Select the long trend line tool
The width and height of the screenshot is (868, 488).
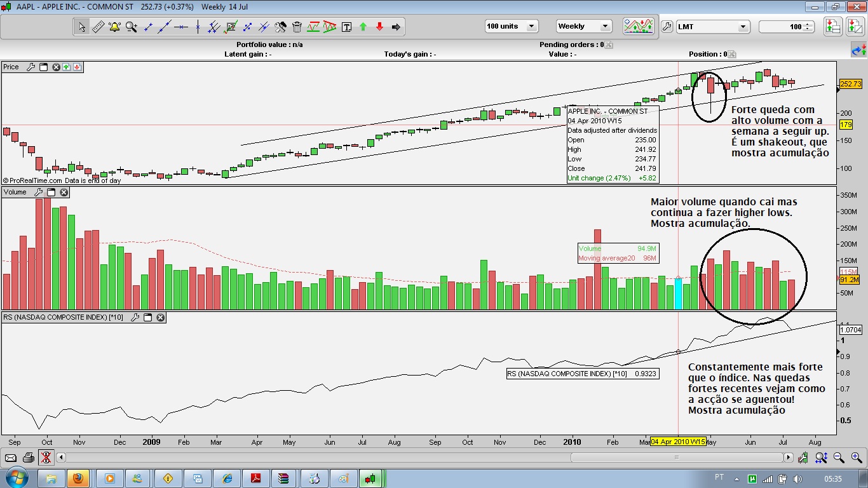pos(165,27)
